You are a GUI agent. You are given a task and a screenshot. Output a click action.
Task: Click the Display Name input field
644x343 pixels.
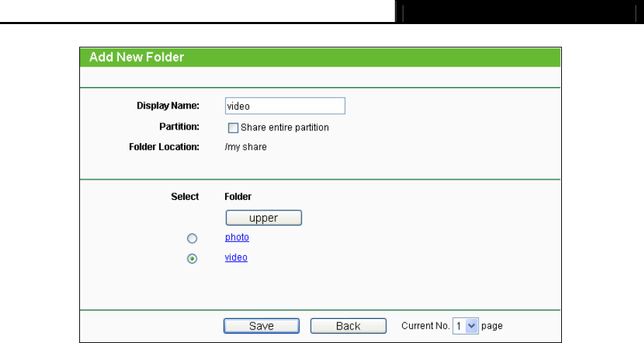pyautogui.click(x=285, y=106)
